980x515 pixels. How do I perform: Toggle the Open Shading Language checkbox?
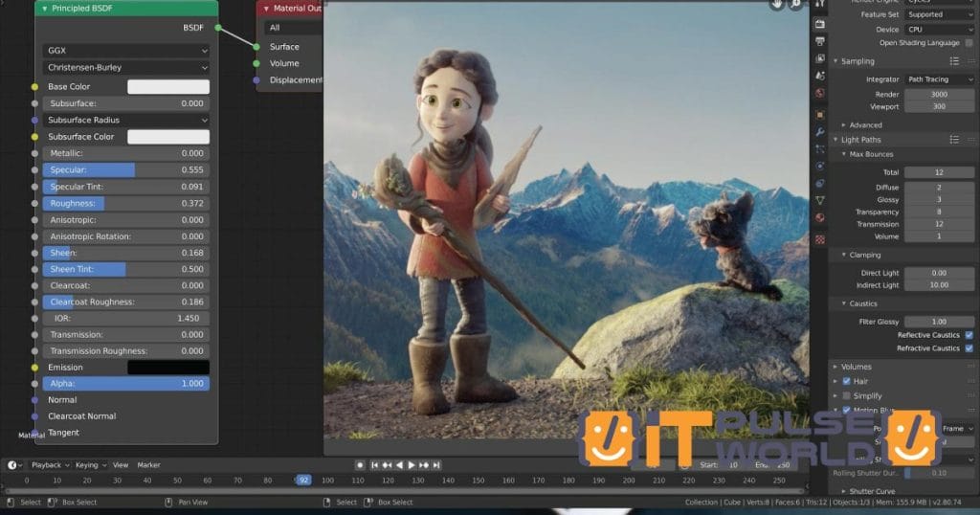(x=969, y=43)
